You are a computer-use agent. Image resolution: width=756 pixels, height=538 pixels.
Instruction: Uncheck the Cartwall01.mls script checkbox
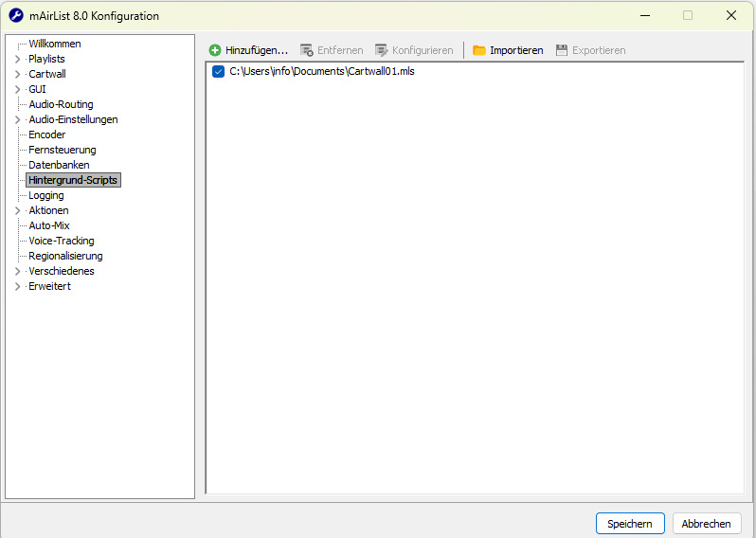point(219,72)
